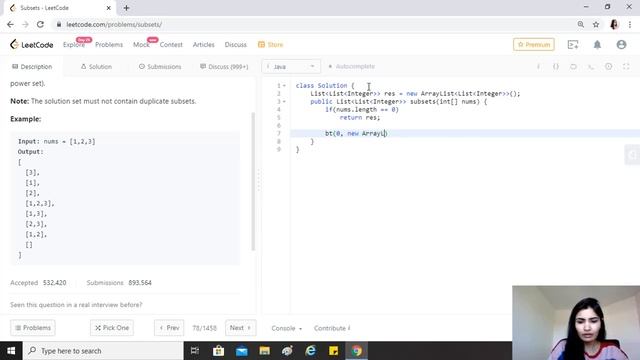Open the Mail app from the taskbar
Image resolution: width=640 pixels, height=360 pixels.
point(242,351)
